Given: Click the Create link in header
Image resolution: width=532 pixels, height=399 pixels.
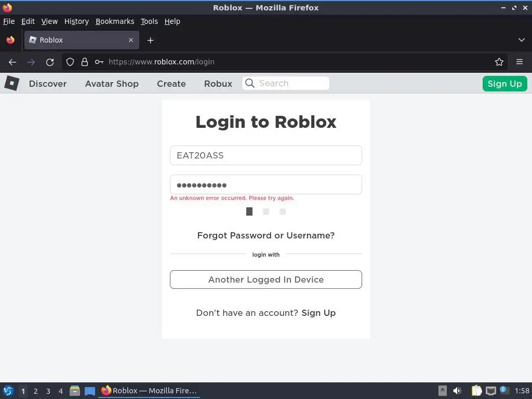Looking at the screenshot, I should coord(171,84).
